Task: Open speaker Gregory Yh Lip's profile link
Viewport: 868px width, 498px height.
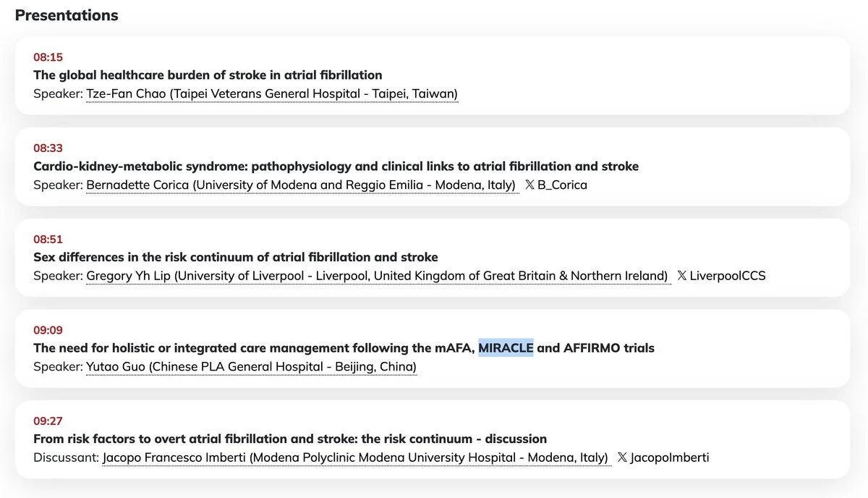Action: [x=377, y=276]
